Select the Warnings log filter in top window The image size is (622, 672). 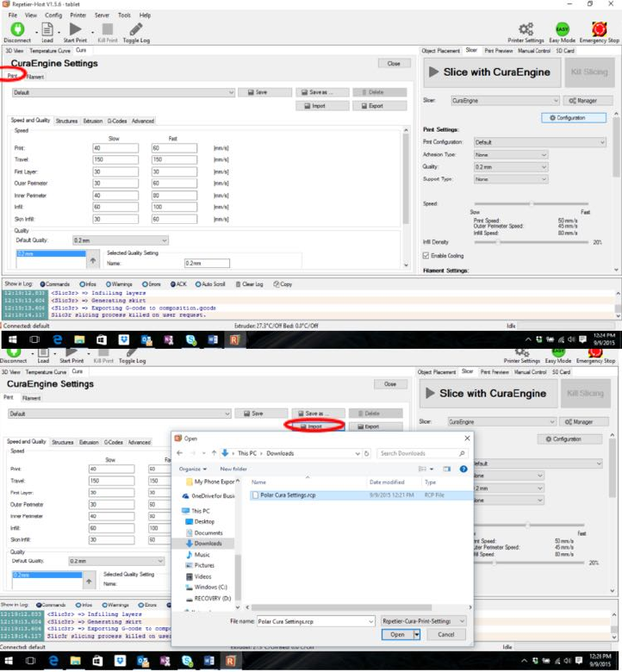[x=119, y=284]
